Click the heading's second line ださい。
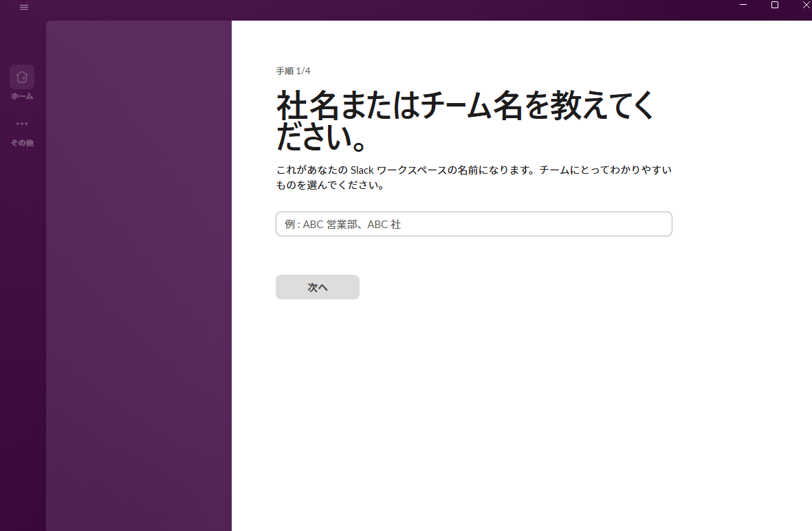The image size is (812, 531). [320, 139]
